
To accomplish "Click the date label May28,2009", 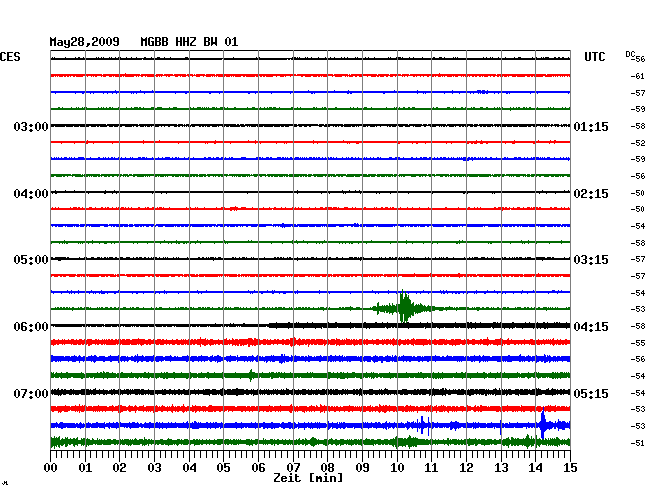I will coord(85,42).
